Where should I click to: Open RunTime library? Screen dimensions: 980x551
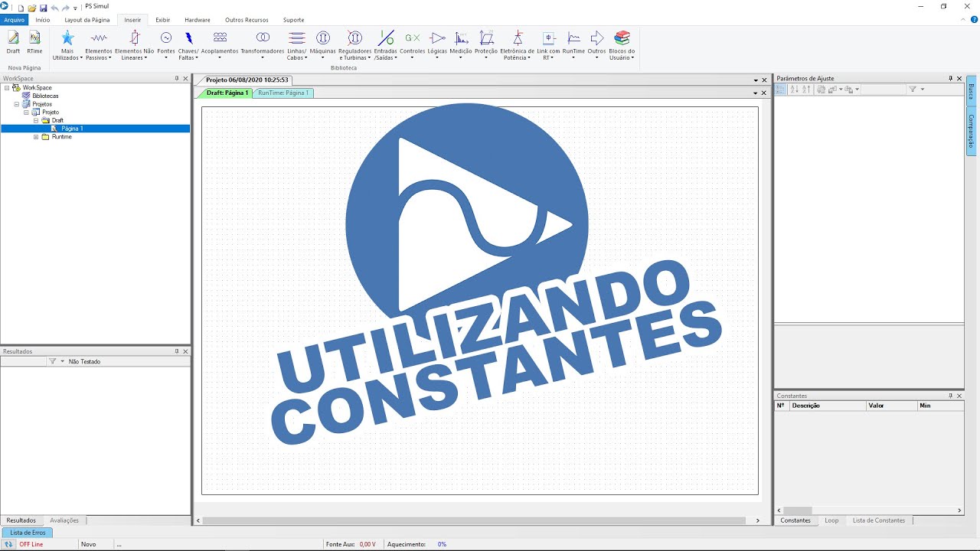pyautogui.click(x=573, y=45)
